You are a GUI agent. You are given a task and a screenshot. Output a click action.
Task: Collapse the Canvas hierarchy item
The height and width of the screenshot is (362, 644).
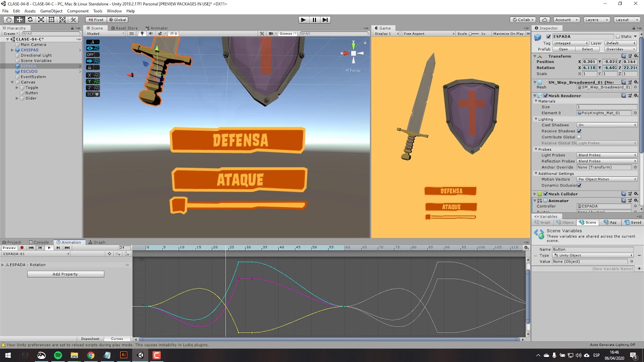point(12,82)
